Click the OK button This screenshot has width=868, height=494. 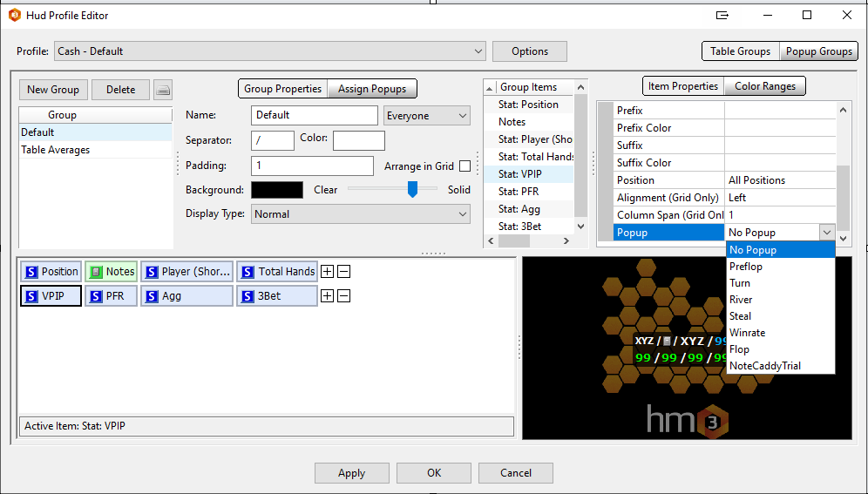pyautogui.click(x=434, y=473)
